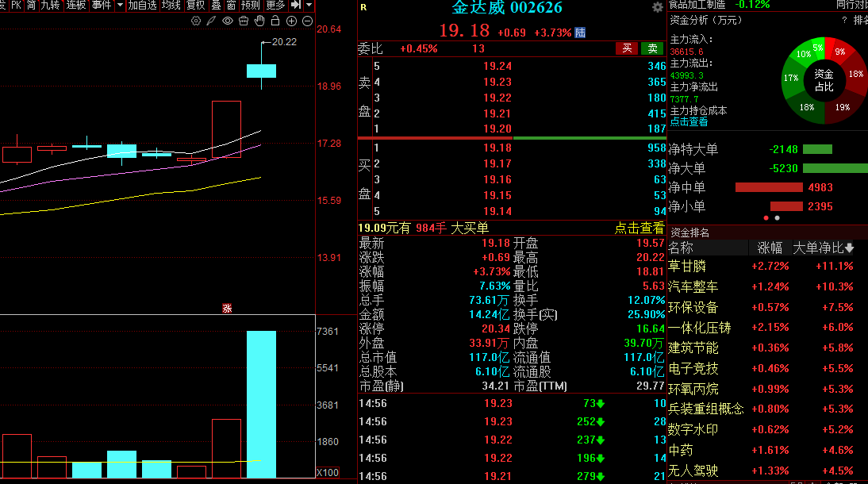Image resolution: width=868 pixels, height=484 pixels.
Task: Select the hand pan tool icon
Action: 259,21
